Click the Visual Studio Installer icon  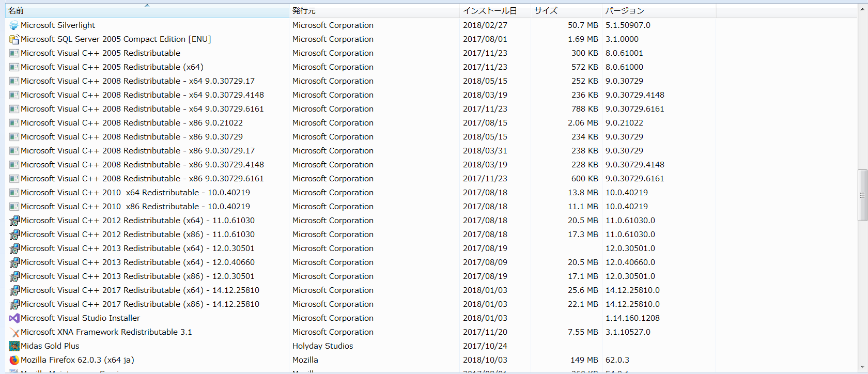pyautogui.click(x=14, y=318)
